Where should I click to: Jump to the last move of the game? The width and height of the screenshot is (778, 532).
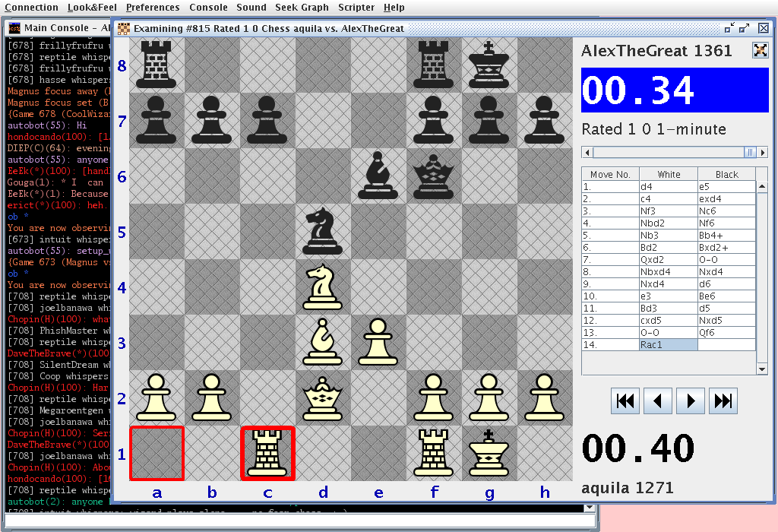pos(723,401)
